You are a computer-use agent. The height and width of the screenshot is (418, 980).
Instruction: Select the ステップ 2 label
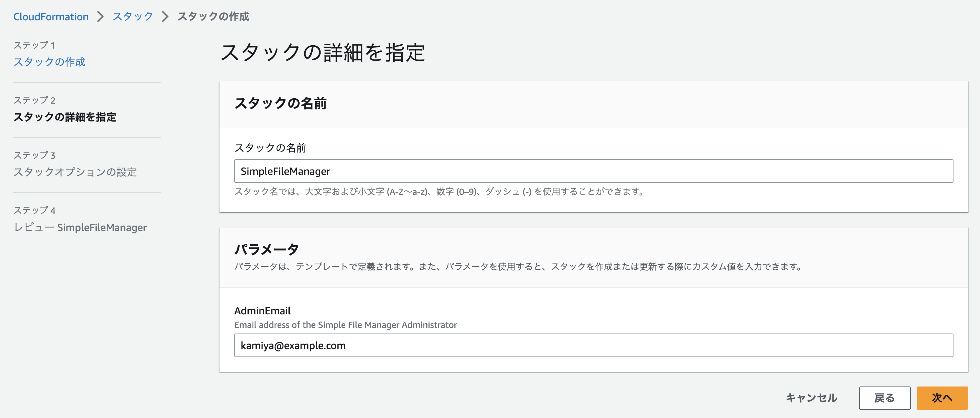[34, 100]
